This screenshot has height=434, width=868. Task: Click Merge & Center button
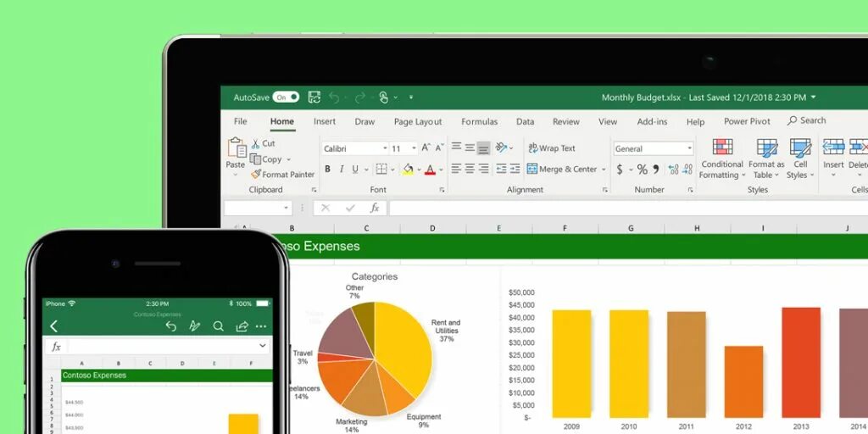[x=562, y=169]
